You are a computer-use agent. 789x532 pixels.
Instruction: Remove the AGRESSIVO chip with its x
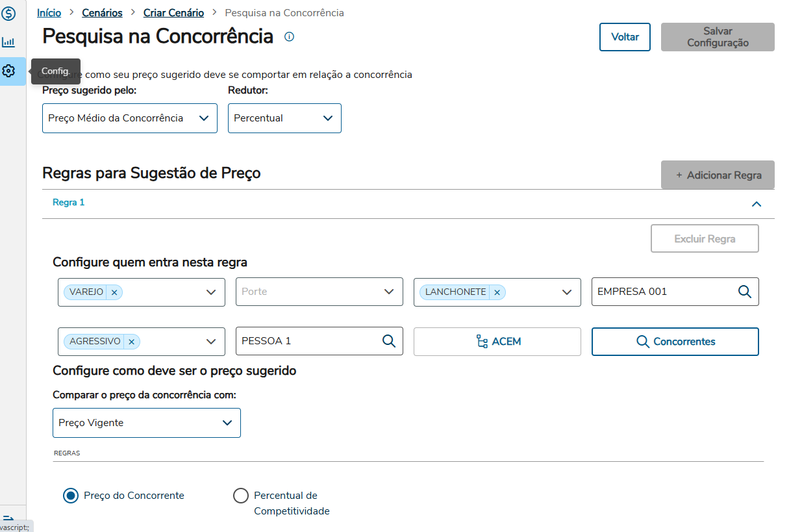[131, 342]
